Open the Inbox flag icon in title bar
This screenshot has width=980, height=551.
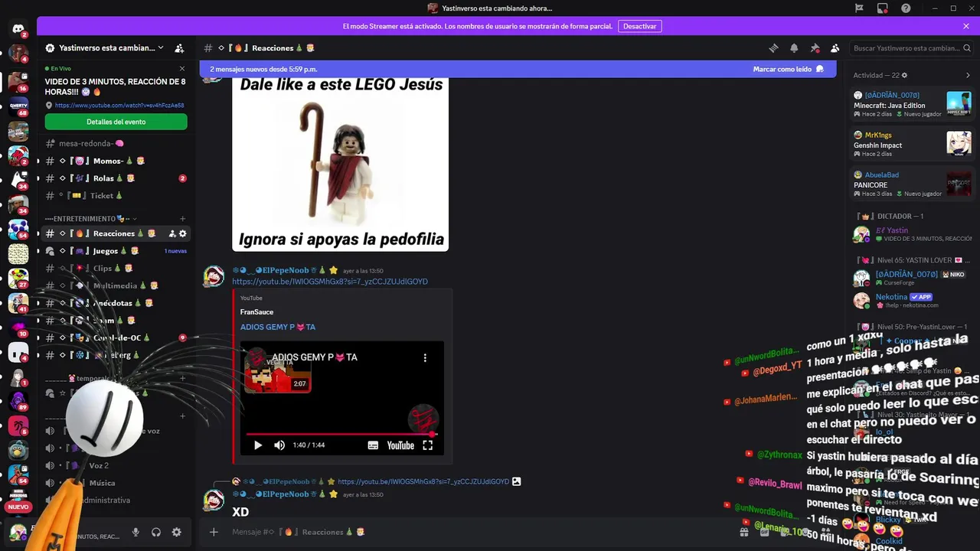(859, 8)
